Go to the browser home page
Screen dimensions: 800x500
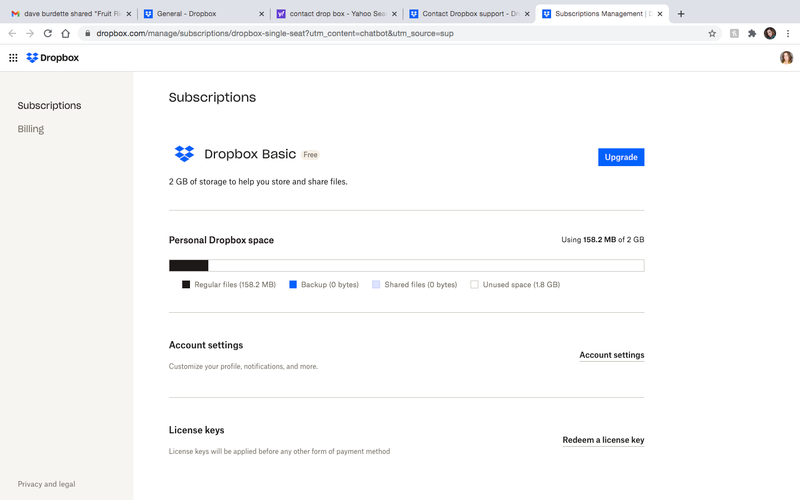(66, 33)
